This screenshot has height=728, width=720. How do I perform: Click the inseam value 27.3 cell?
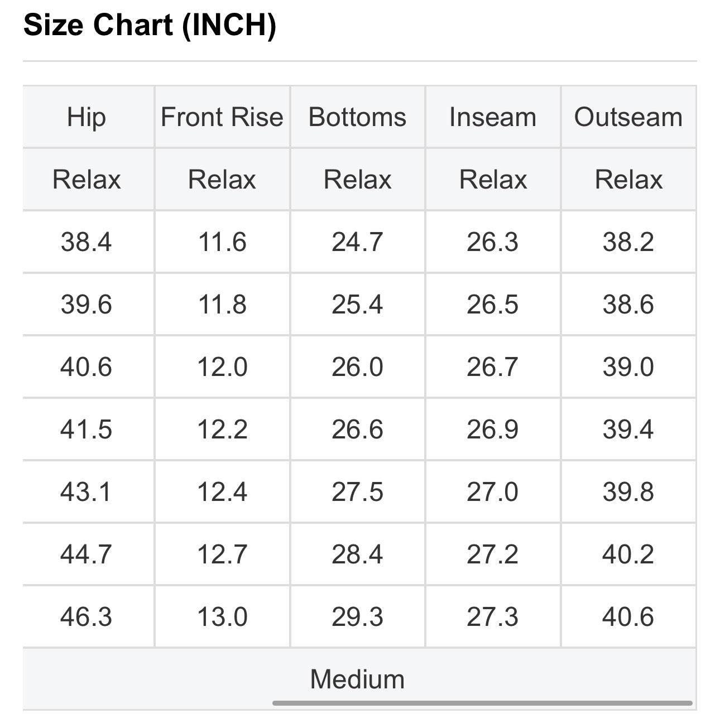pyautogui.click(x=493, y=617)
